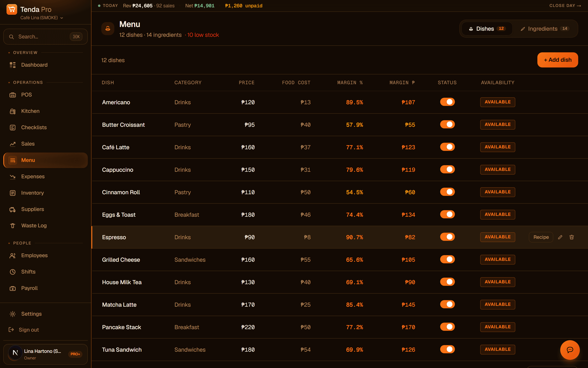Screen dimensions: 588x368
Task: Click the Payroll wallet icon
Action: click(x=13, y=288)
